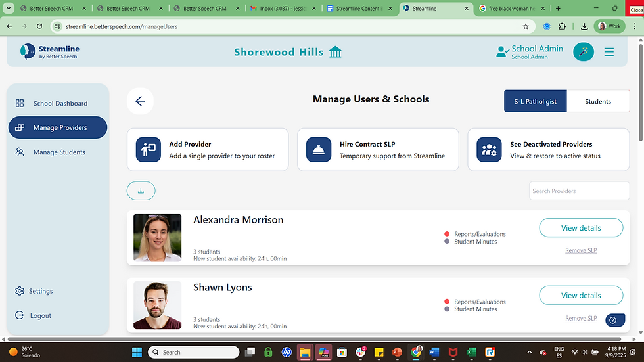Click Alexandra Morrison's profile photo

pyautogui.click(x=157, y=238)
